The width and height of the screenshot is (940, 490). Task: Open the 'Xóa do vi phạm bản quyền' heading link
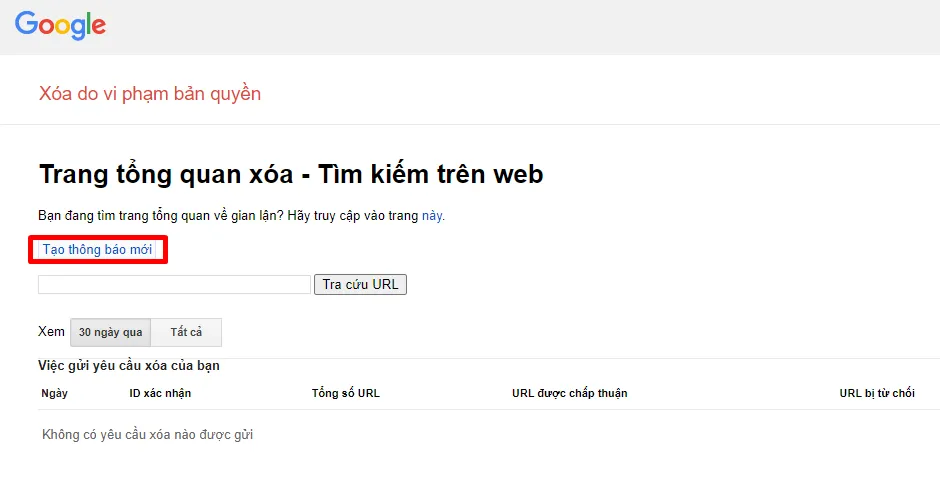pos(150,94)
